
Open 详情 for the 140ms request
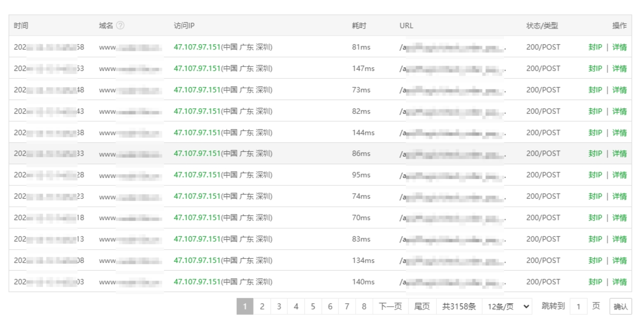click(x=619, y=282)
